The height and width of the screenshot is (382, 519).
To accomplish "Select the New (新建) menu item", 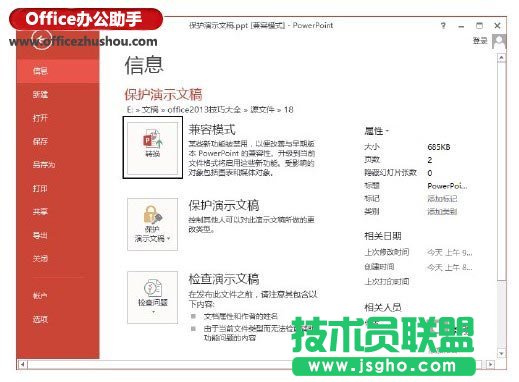I will tap(58, 94).
